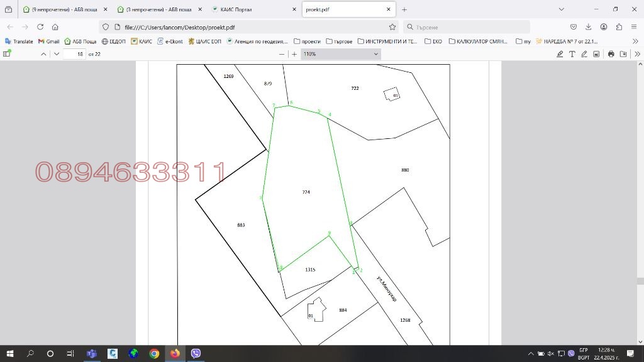Bookmark this page with the star
Screen dimensions: 644x362
click(x=392, y=27)
